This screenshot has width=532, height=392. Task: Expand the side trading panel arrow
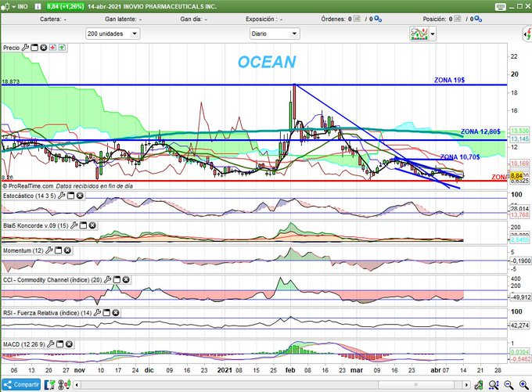tap(527, 34)
